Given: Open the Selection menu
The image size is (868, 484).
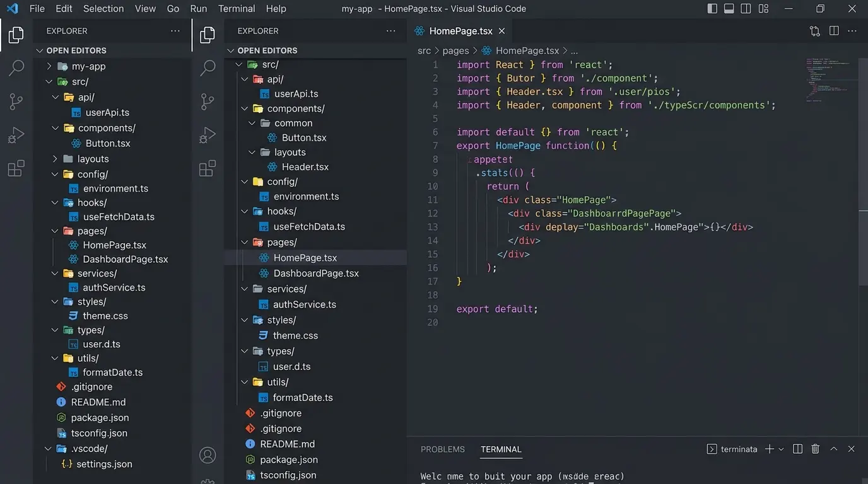Looking at the screenshot, I should point(103,9).
